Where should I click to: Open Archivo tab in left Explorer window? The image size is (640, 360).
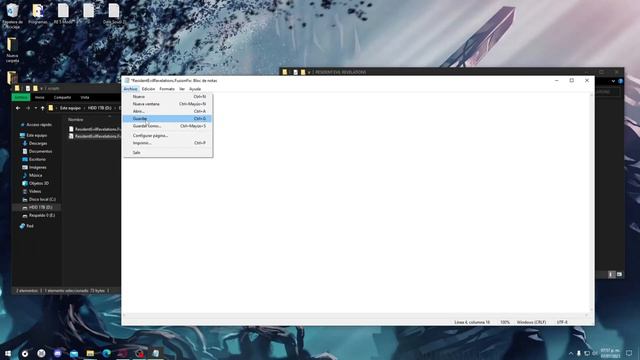tap(21, 97)
